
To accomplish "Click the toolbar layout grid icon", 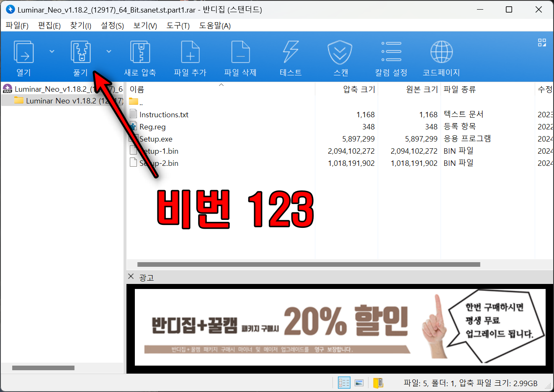I will tap(542, 43).
